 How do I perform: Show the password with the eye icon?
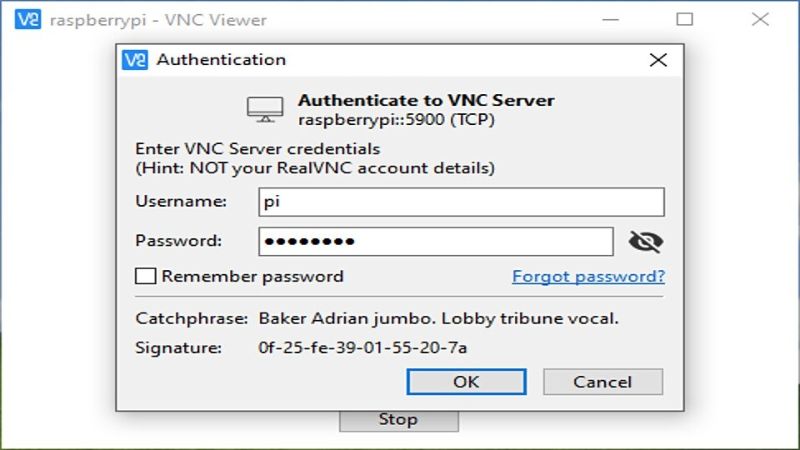pos(646,241)
